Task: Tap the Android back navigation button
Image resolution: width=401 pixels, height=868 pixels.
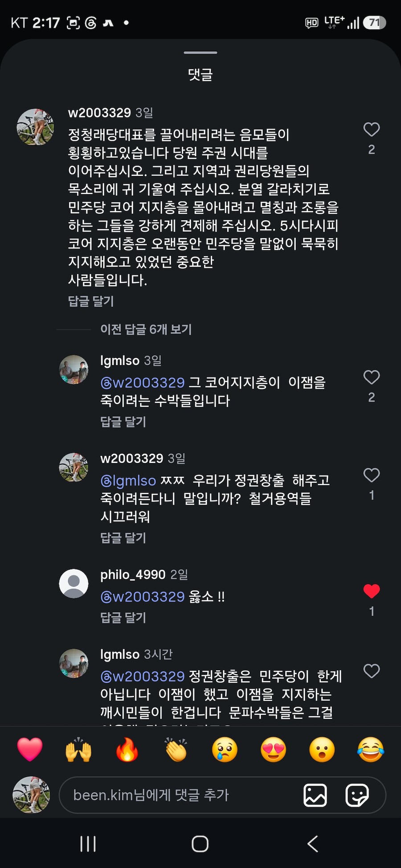Action: pyautogui.click(x=313, y=844)
